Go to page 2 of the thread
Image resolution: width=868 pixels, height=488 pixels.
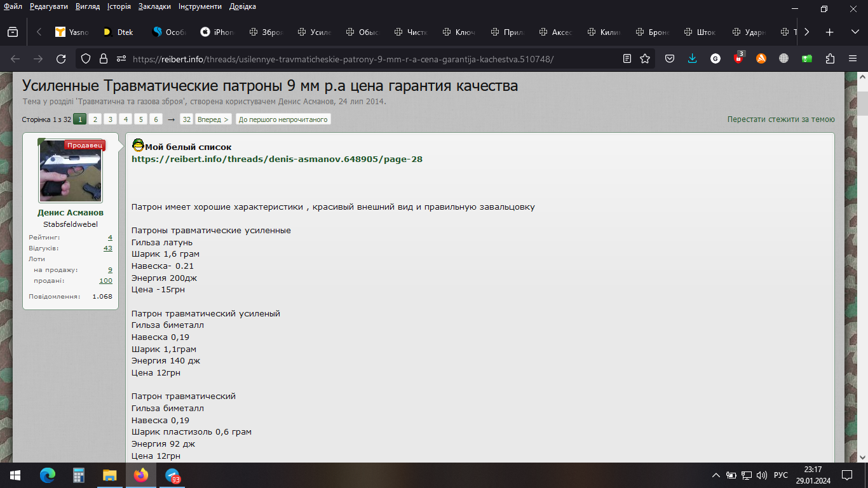[95, 119]
